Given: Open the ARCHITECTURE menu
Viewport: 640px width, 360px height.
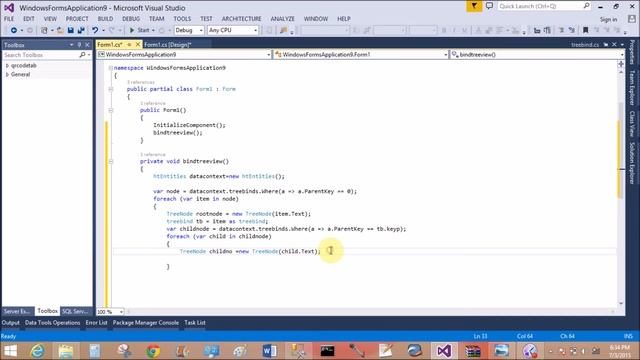Looking at the screenshot, I should 241,19.
